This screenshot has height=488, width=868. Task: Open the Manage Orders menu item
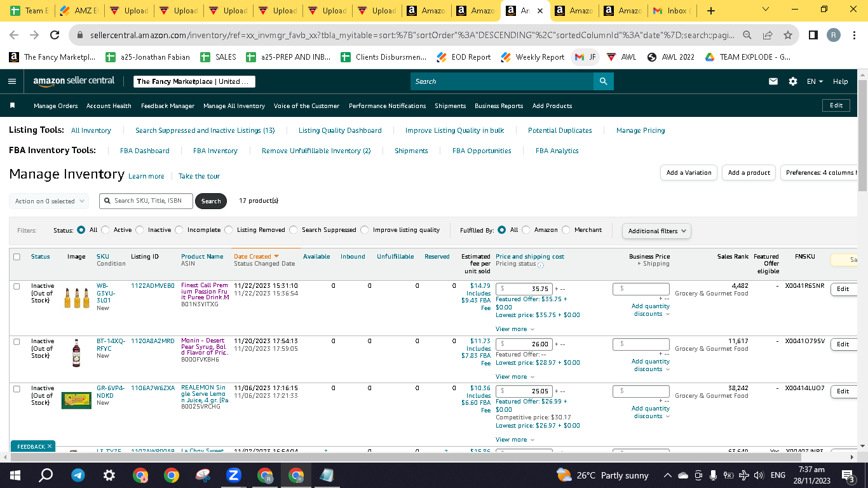(56, 106)
